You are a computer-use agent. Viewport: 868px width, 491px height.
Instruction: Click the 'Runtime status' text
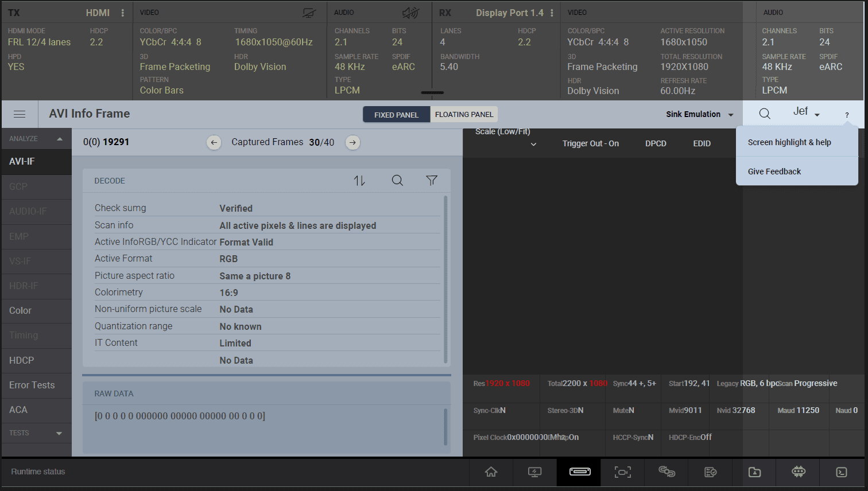tap(38, 471)
